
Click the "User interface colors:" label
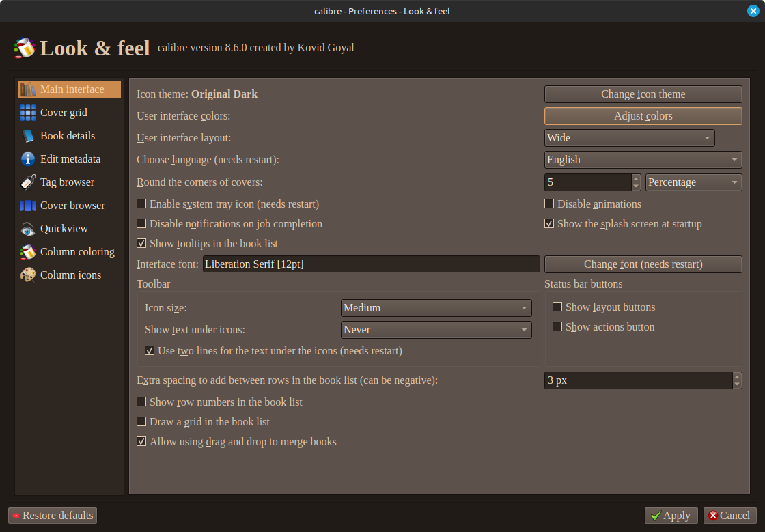coord(184,116)
